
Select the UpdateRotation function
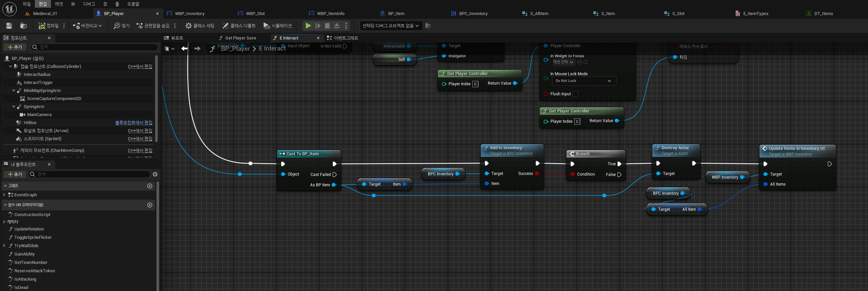click(29, 229)
